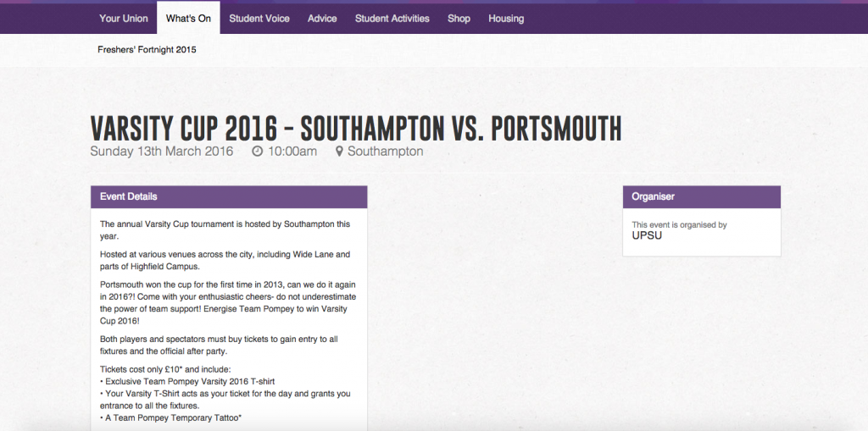Click the Sunday 13th March 2016 date
This screenshot has height=431, width=868.
(x=161, y=152)
